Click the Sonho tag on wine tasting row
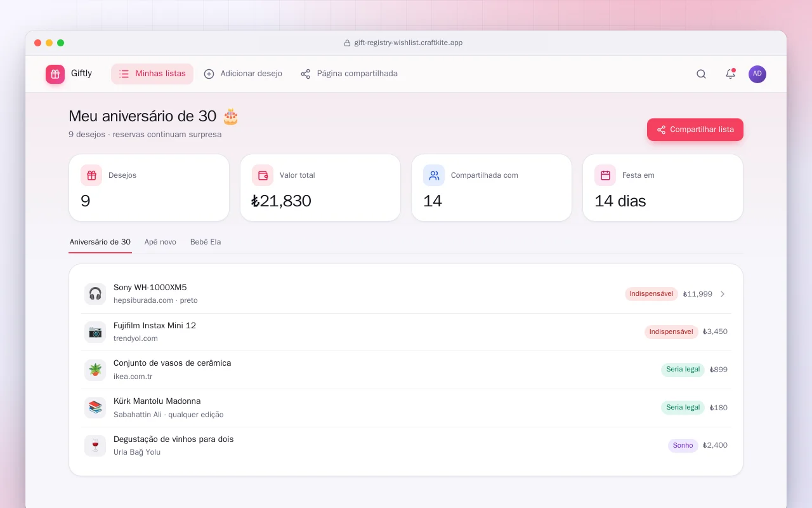The width and height of the screenshot is (812, 508). click(683, 446)
